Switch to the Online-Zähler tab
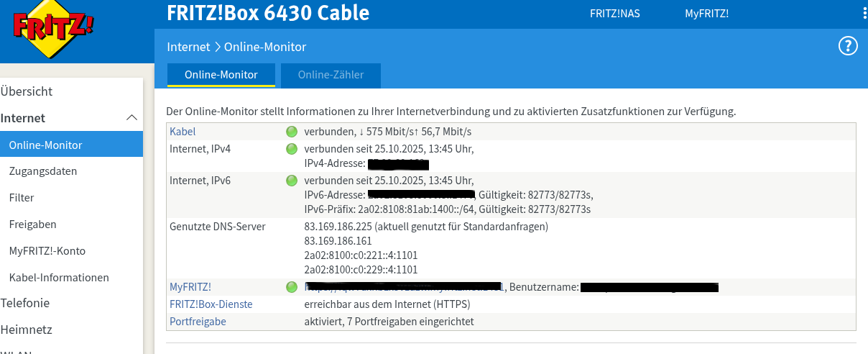Viewport: 868px width, 354px height. pyautogui.click(x=331, y=75)
